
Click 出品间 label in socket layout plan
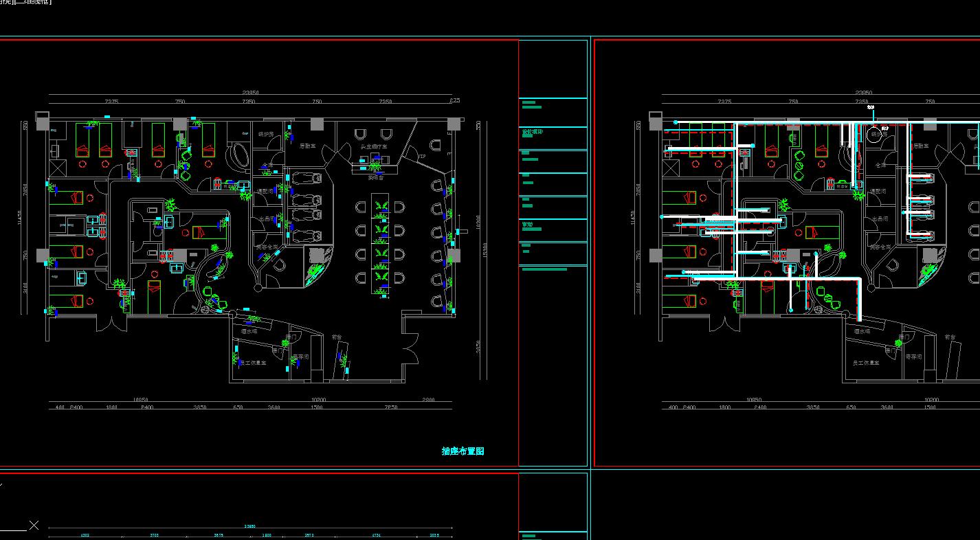(x=266, y=218)
